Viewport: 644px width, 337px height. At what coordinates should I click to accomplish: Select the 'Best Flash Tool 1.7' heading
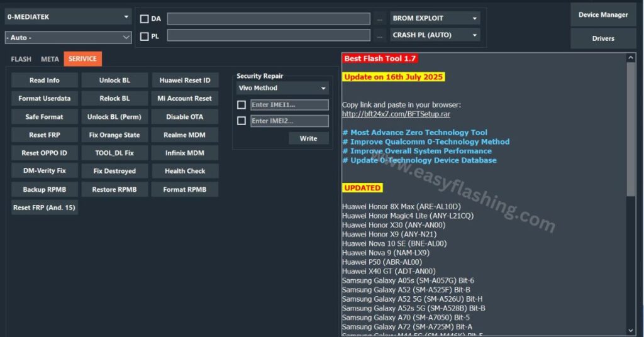380,58
